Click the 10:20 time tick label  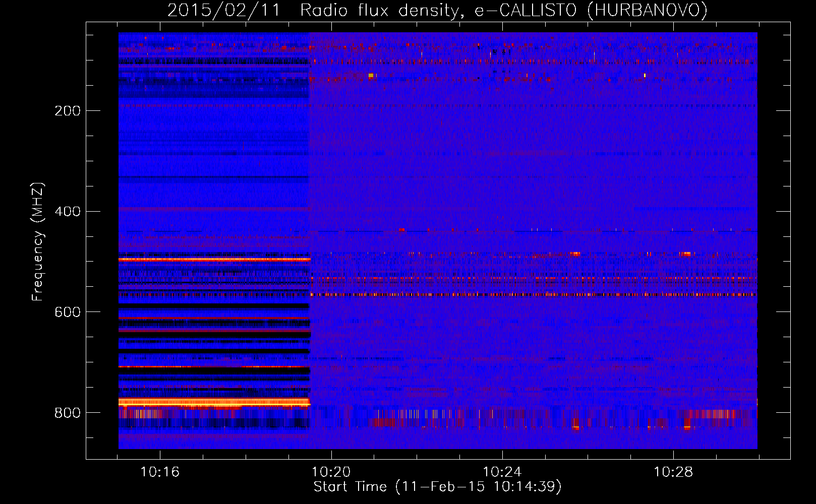coord(331,472)
